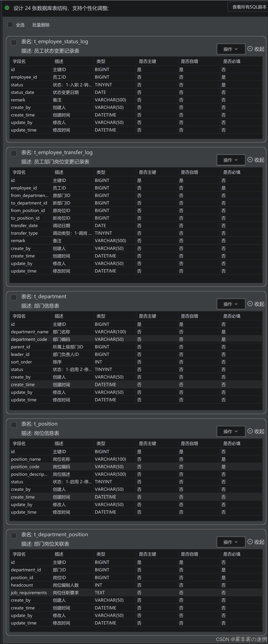Collapse t_employee_status_log via its 收起 control
Image resolution: width=268 pixels, height=644 pixels.
point(256,49)
